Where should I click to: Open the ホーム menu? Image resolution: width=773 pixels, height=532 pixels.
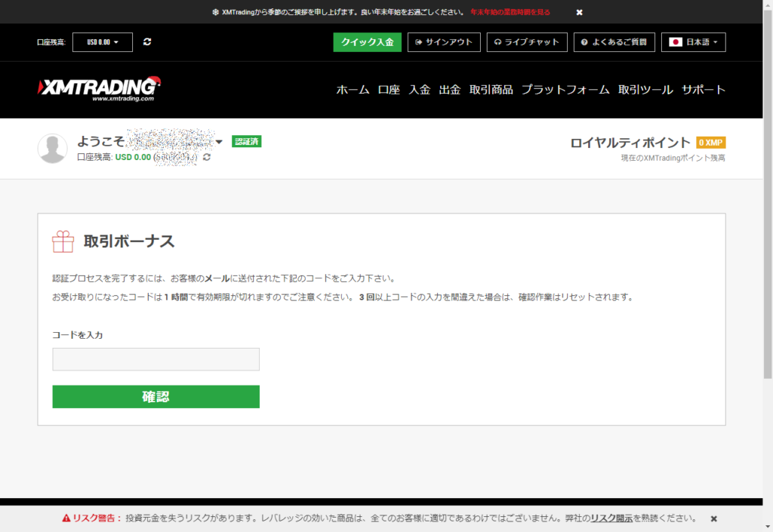[353, 90]
